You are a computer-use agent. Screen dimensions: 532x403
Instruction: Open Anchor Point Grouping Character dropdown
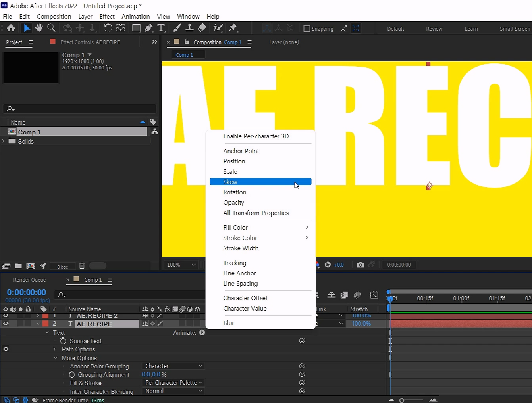pos(173,366)
